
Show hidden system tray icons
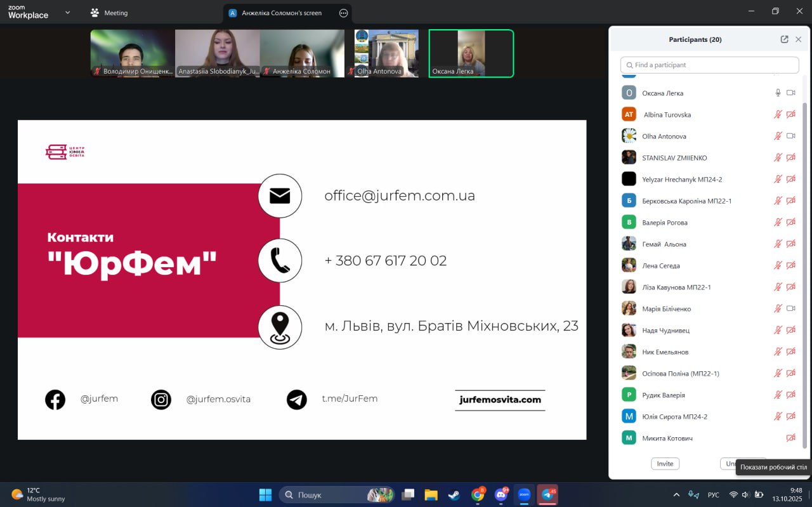[x=676, y=494]
